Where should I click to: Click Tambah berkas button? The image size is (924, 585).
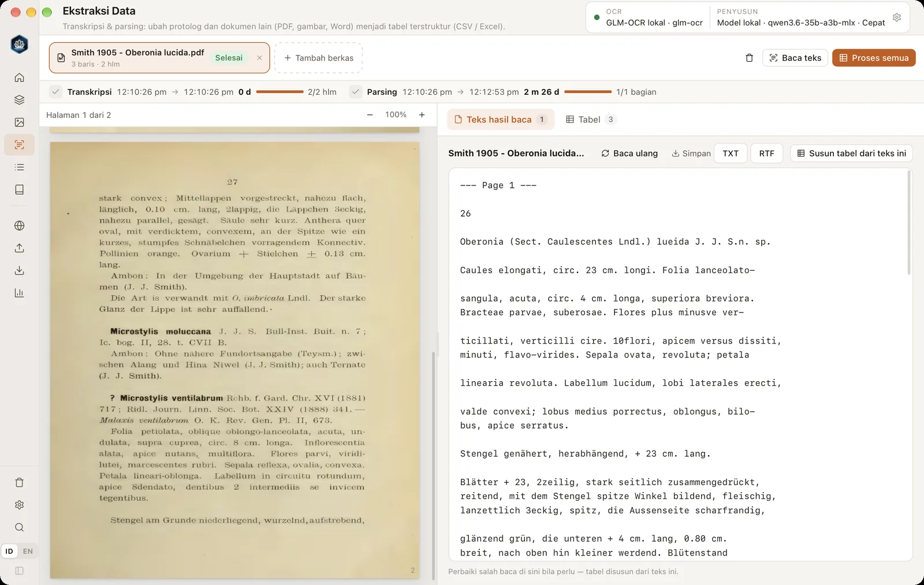(318, 58)
